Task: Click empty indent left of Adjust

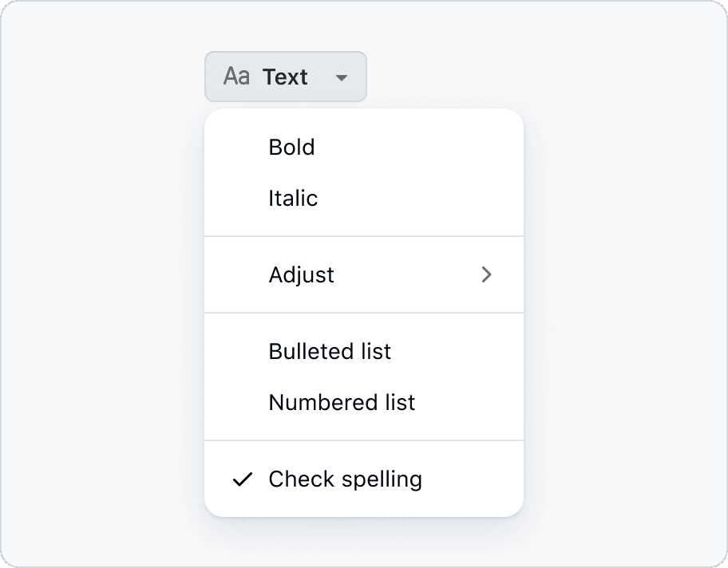Action: tap(239, 274)
